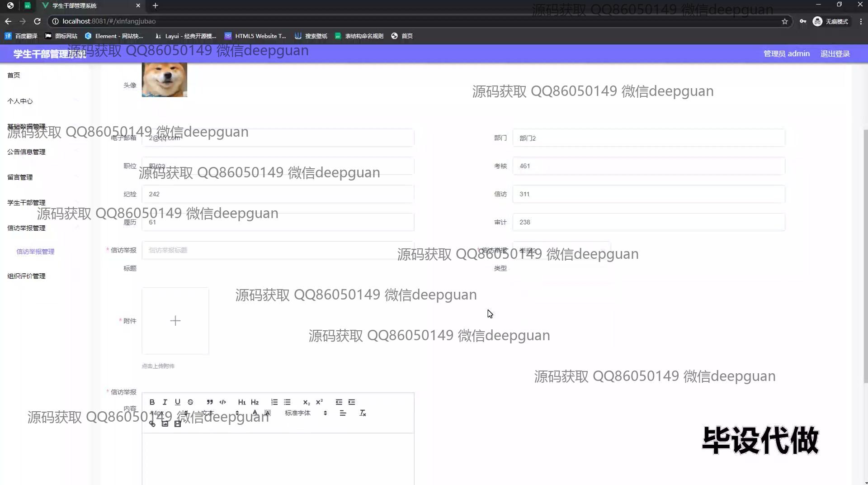Viewport: 868px width, 485px height.
Task: Clear formatting with the Tx icon
Action: coord(363,413)
